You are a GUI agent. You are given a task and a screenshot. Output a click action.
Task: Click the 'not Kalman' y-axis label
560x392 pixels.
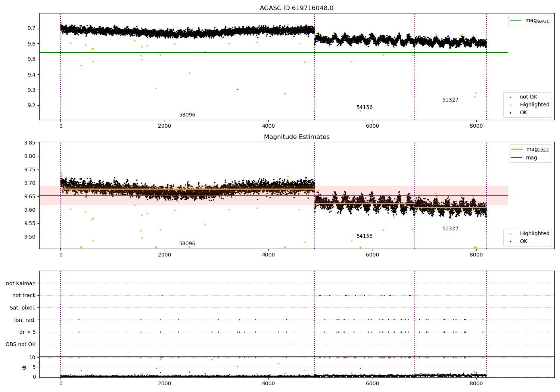pos(21,283)
